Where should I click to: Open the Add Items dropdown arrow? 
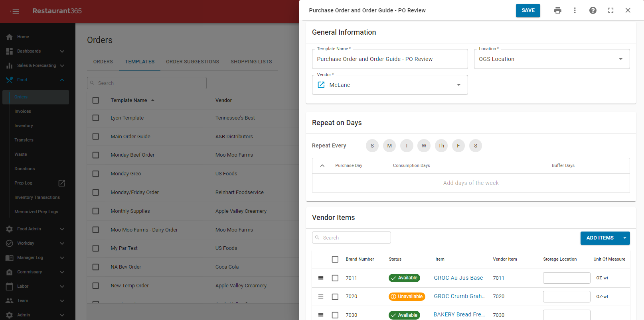(x=625, y=238)
